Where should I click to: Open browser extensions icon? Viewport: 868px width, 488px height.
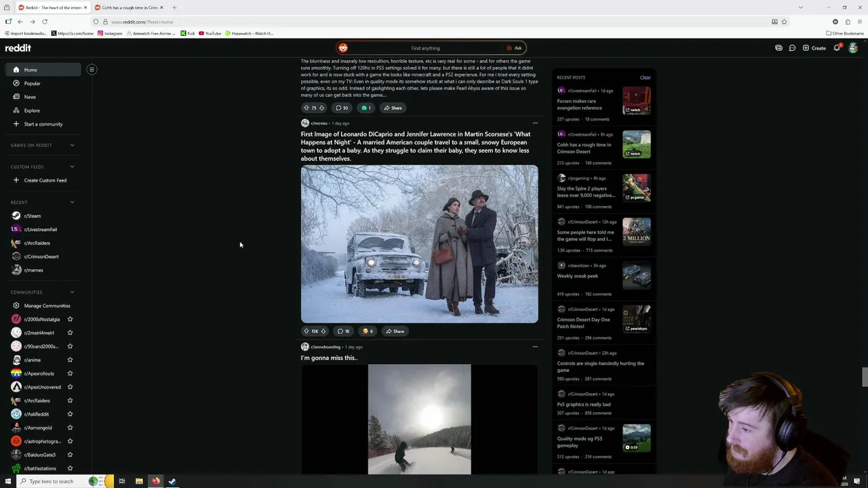848,22
